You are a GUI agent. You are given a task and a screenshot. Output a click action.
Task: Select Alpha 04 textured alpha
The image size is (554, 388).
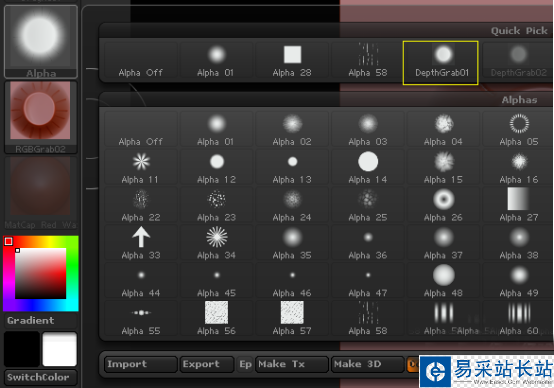pos(443,129)
